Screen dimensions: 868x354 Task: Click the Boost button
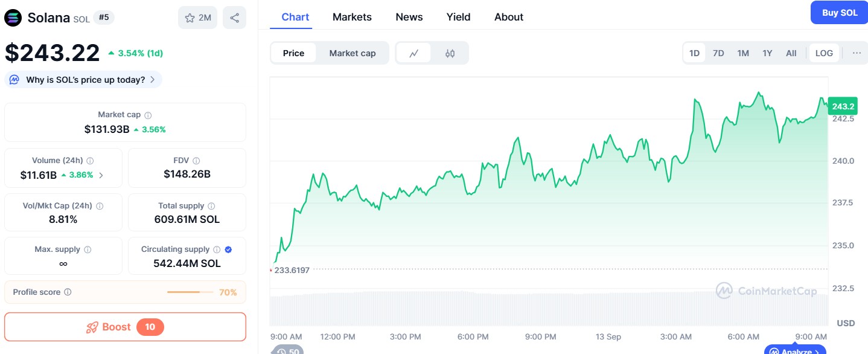pyautogui.click(x=125, y=327)
